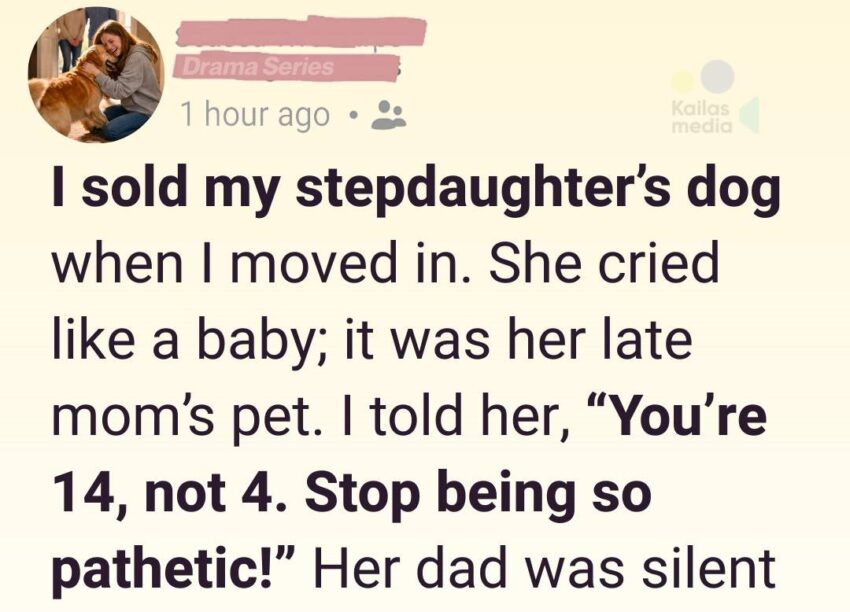Click the text 'mom's pet. I told her,'
850x612 pixels.
(310, 414)
